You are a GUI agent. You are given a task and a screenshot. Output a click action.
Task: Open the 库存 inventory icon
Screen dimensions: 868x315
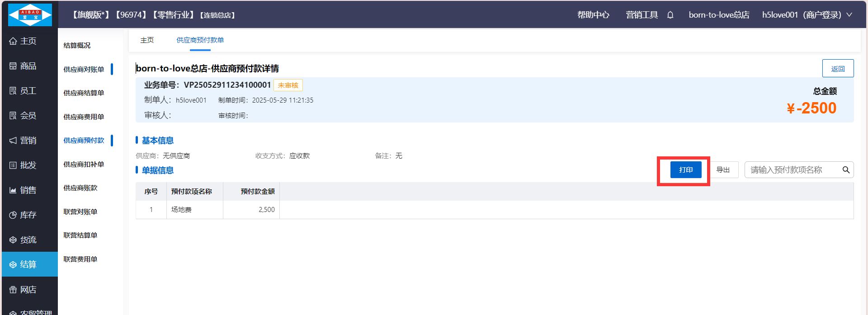pos(13,215)
